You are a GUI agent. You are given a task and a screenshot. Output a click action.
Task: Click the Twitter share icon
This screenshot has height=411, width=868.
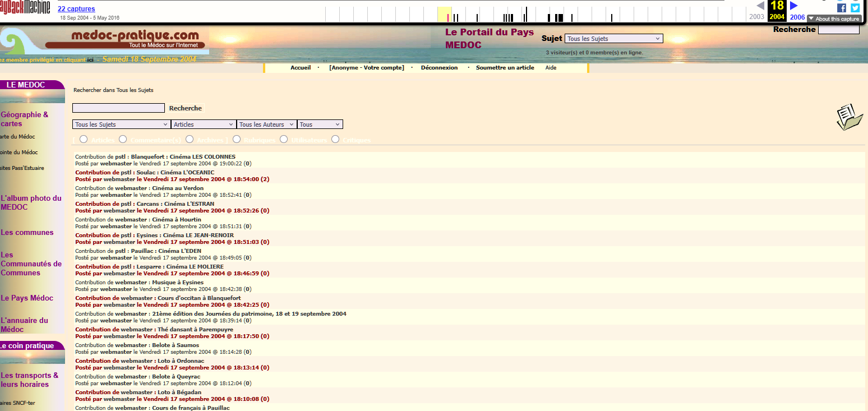[x=855, y=8]
